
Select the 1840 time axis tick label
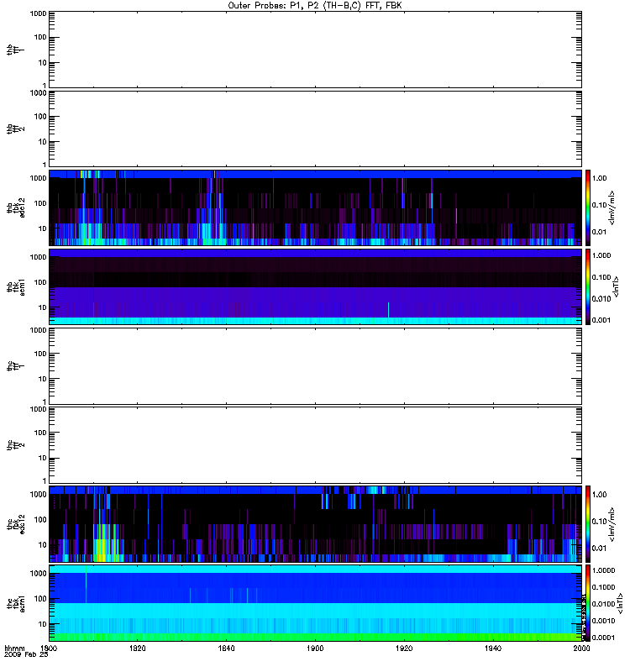coord(226,648)
